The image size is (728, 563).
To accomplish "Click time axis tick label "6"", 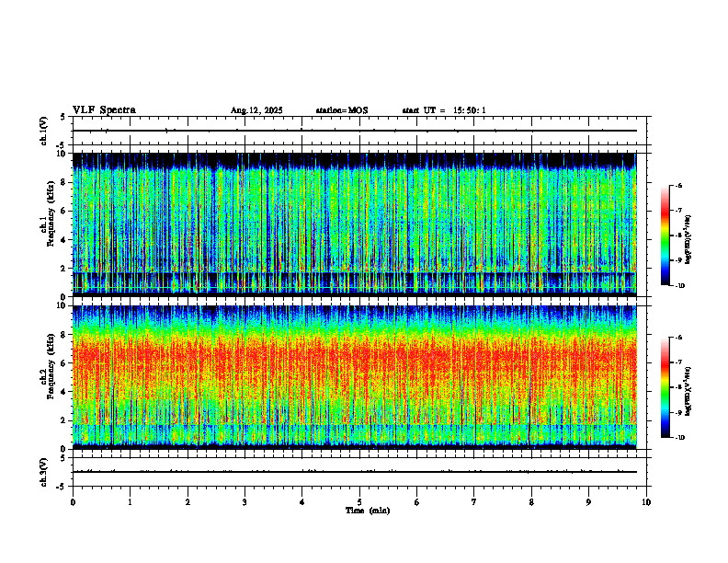I will click(417, 502).
